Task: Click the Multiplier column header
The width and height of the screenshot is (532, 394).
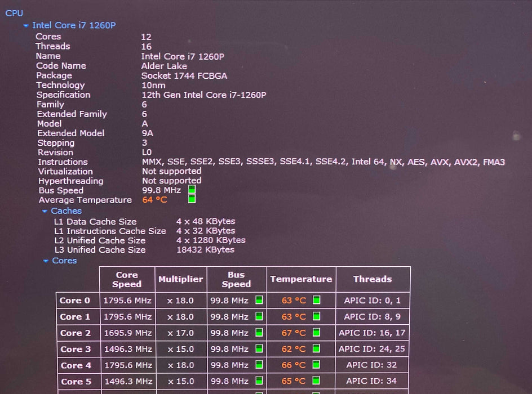Action: click(x=180, y=279)
